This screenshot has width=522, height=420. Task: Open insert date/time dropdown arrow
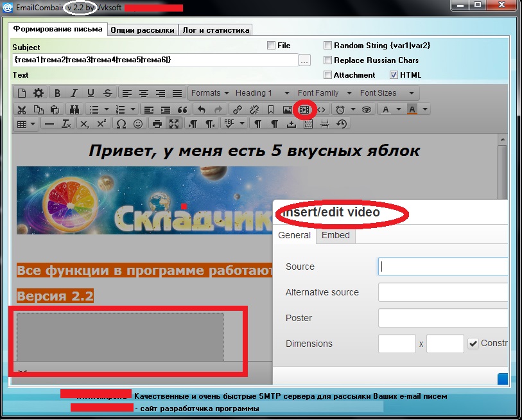pos(353,109)
